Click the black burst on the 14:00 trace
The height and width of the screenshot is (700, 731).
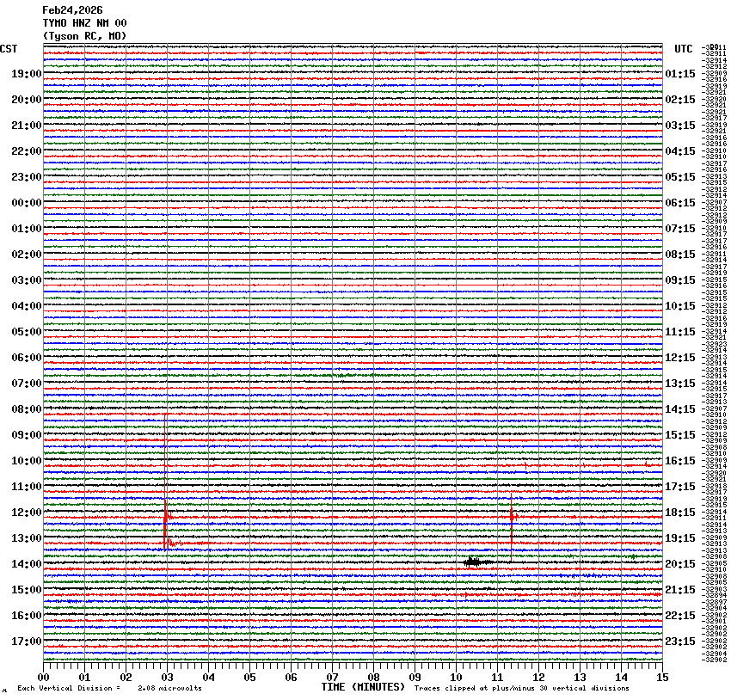click(471, 562)
